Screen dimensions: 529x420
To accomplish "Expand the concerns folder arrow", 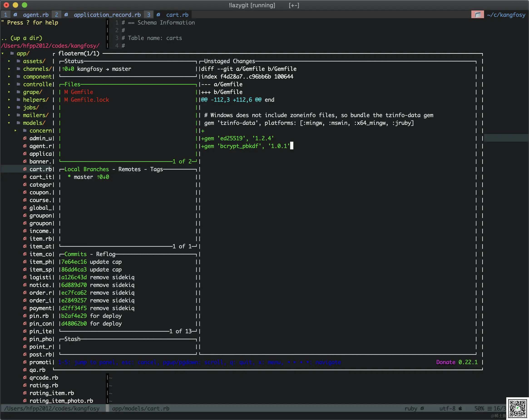I will point(15,131).
